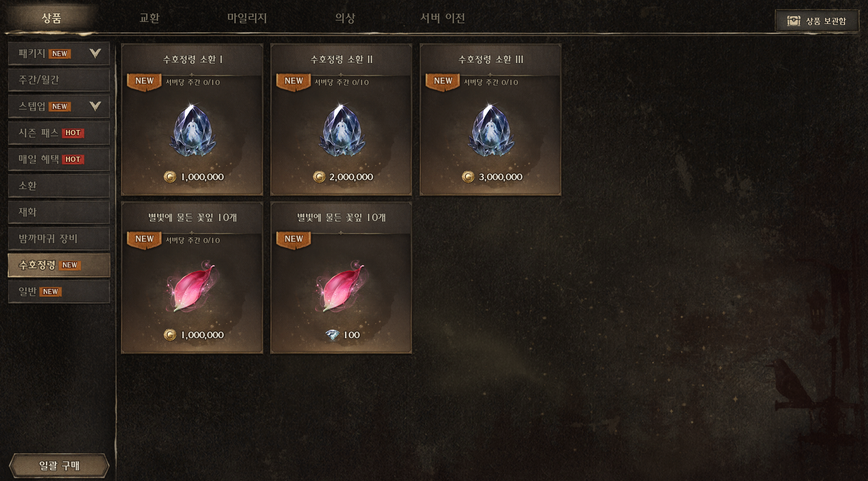Click the diamond currency icon beside 100
Viewport: 868px width, 481px height.
[332, 335]
